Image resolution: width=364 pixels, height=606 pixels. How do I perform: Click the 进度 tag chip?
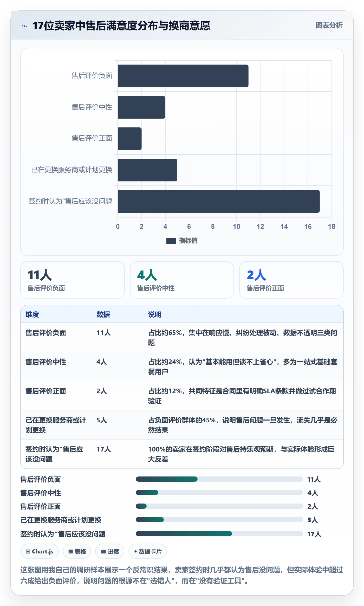coord(110,551)
